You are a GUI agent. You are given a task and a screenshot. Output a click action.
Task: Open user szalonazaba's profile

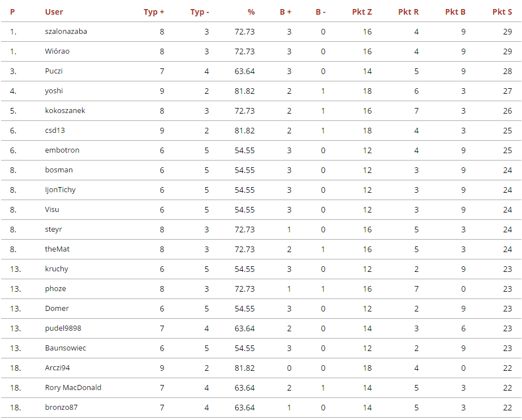click(x=66, y=32)
